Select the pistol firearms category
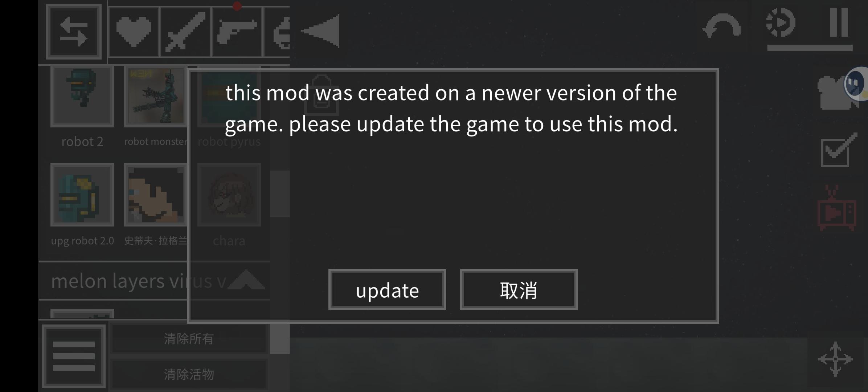Screen dimensions: 868x392 [x=237, y=32]
